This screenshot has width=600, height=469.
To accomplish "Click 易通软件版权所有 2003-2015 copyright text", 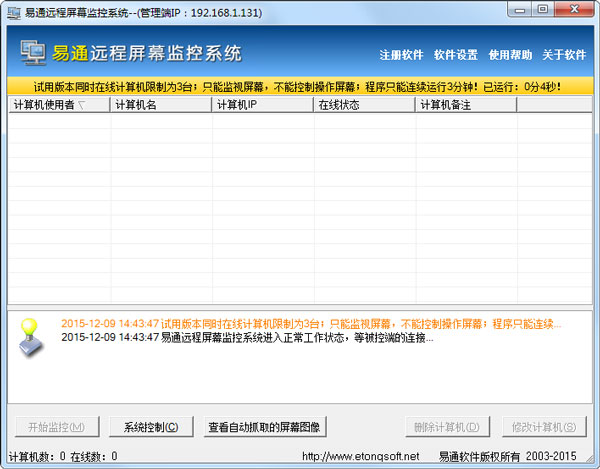I will (507, 456).
